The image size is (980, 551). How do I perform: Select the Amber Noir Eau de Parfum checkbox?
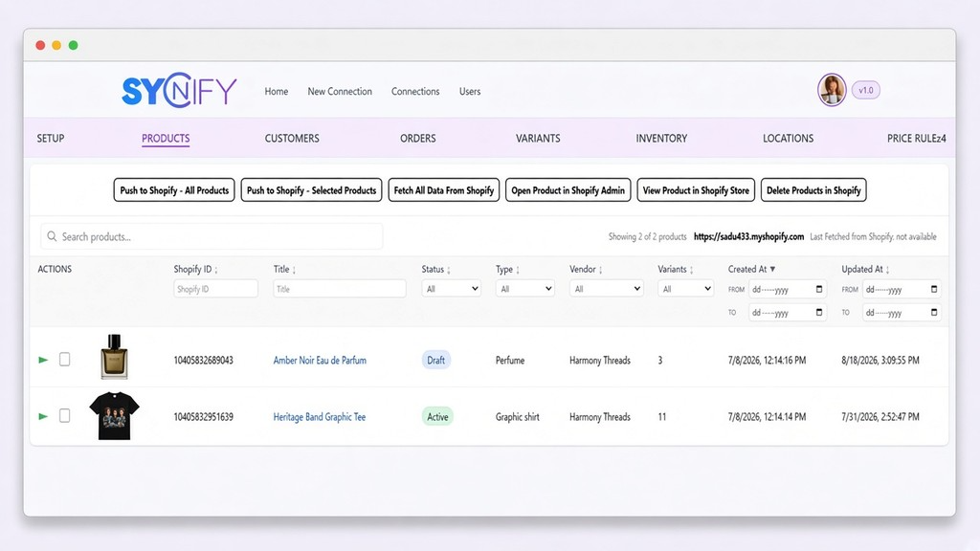pos(64,360)
